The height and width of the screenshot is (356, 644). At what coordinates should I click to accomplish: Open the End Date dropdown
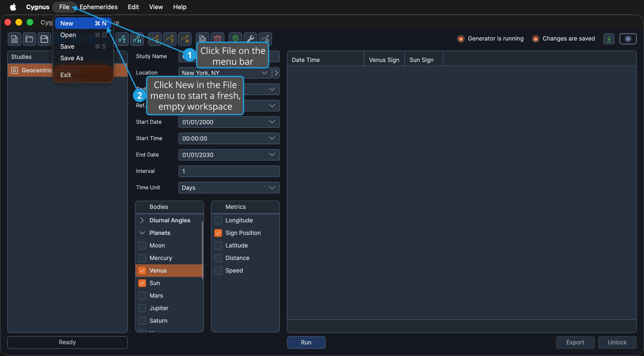tap(229, 155)
